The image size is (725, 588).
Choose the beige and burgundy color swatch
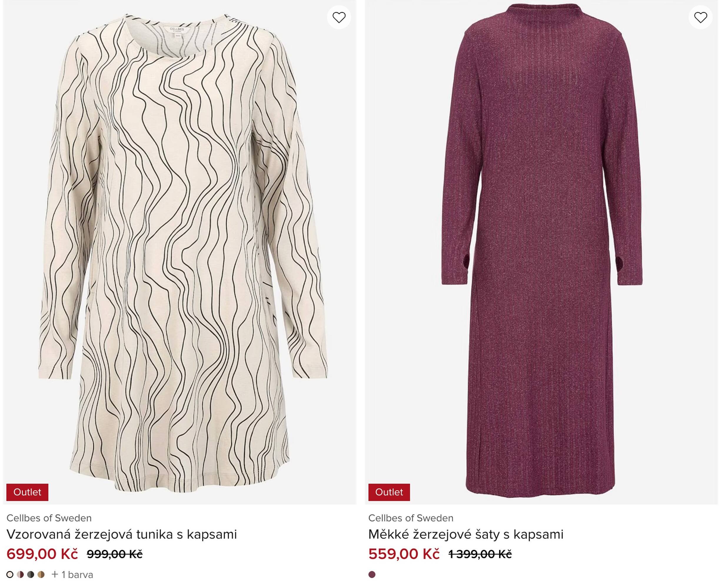(20, 574)
